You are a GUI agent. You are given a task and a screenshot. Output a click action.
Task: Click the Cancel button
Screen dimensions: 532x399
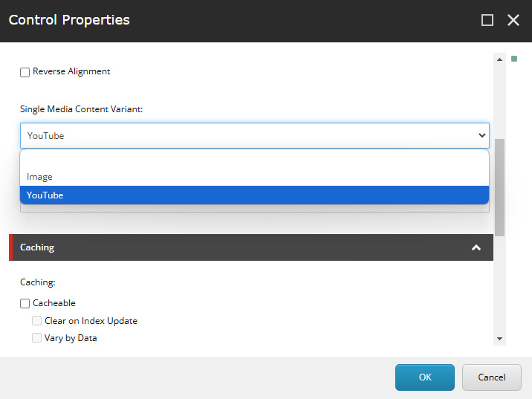pos(492,377)
